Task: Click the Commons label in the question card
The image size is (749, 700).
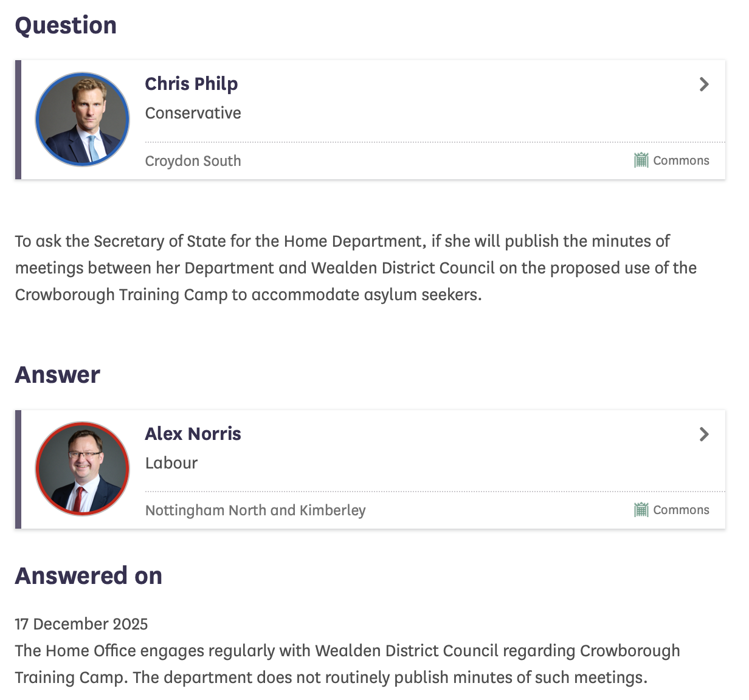Action: coord(681,160)
